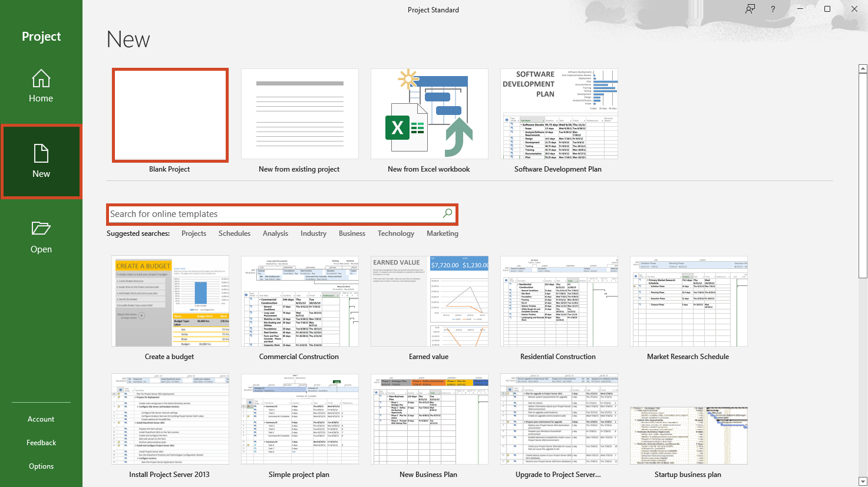Select the New document icon in sidebar

(41, 154)
